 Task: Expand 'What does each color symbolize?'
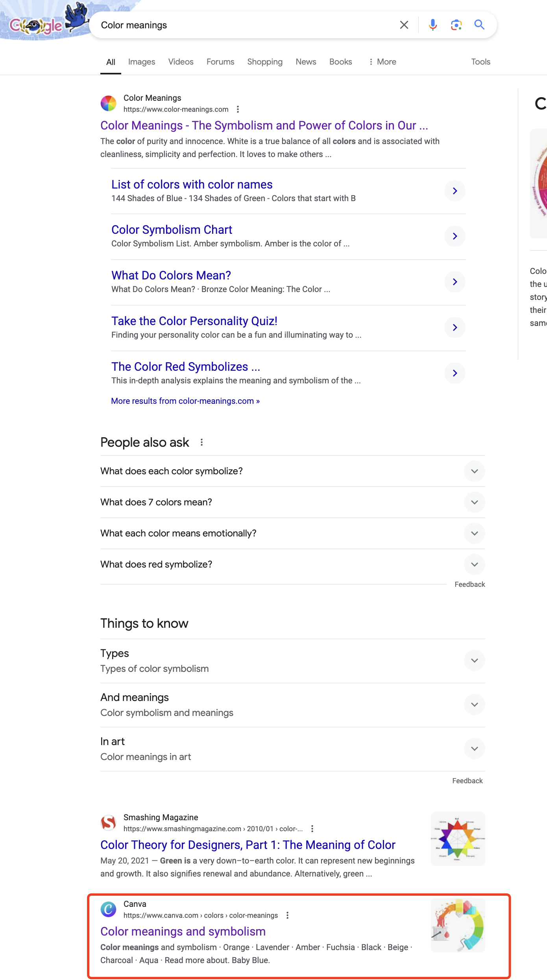tap(293, 471)
